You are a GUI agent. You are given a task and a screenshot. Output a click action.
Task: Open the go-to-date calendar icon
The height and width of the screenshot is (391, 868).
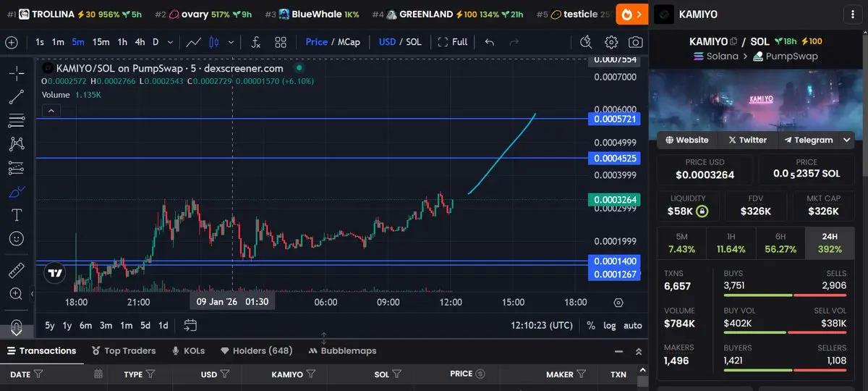pyautogui.click(x=190, y=325)
